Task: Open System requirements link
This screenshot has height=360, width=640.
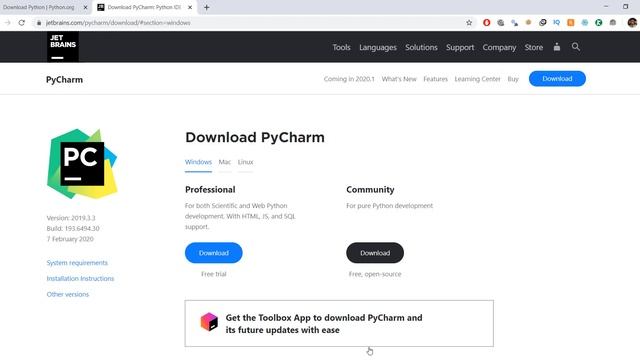Action: click(x=77, y=262)
